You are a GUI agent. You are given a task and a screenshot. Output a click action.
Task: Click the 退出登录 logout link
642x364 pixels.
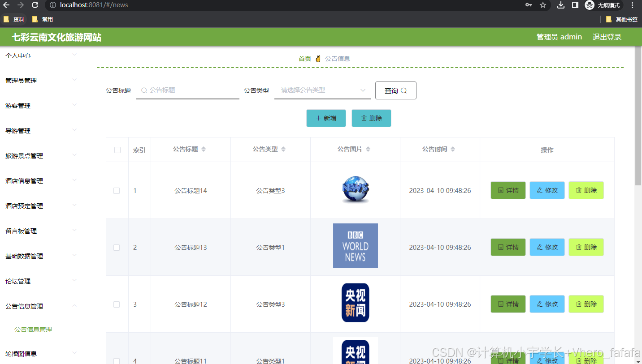[607, 37]
